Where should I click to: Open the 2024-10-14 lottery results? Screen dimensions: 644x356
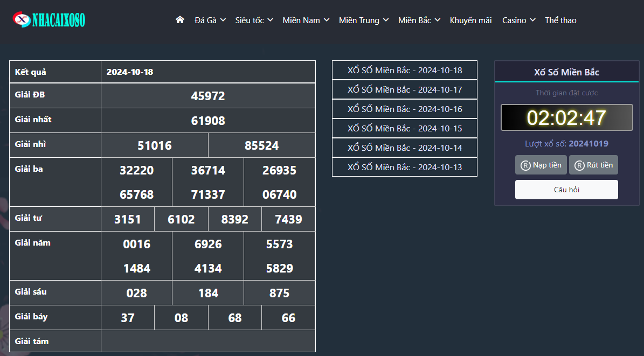tap(405, 148)
